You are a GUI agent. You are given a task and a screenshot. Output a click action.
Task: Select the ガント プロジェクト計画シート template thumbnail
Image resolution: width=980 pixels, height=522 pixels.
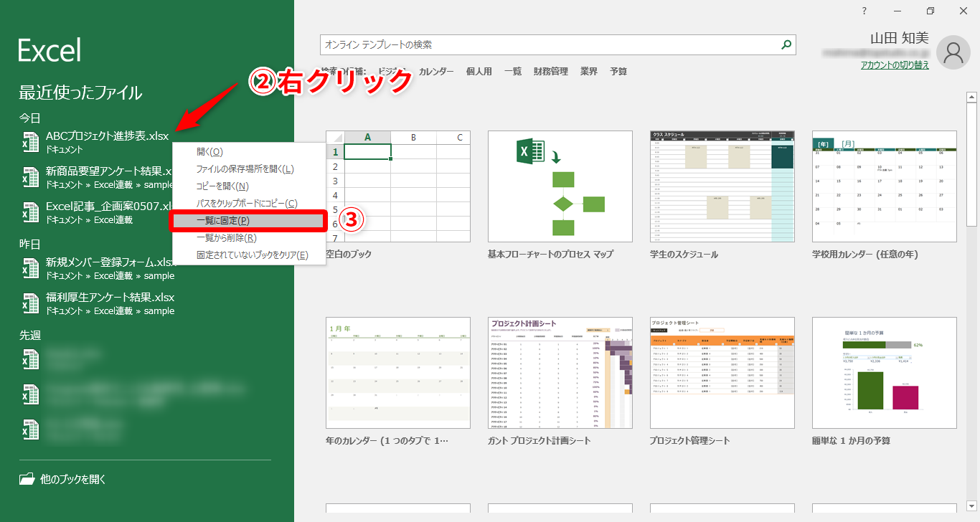(x=560, y=373)
